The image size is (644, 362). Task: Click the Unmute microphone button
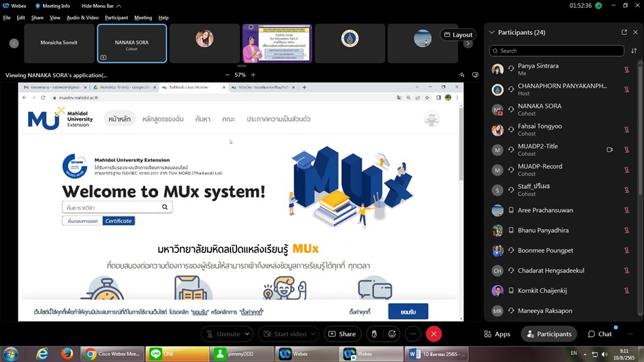(x=222, y=334)
